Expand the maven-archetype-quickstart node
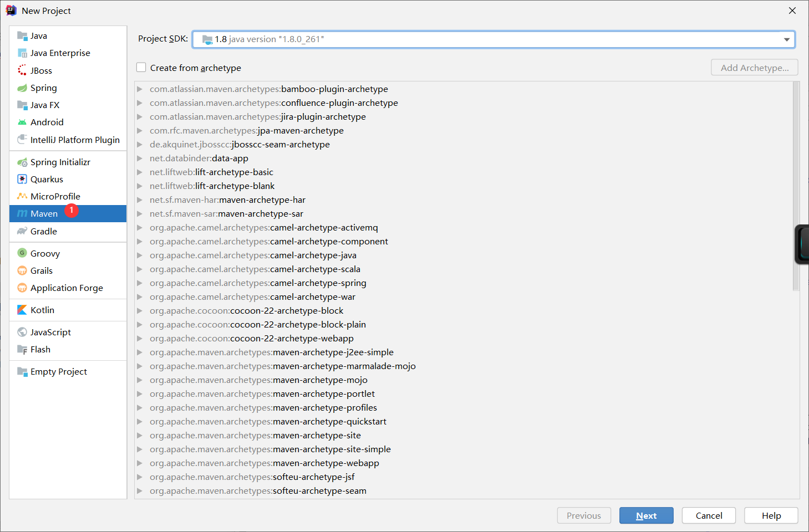Screen dimensions: 809x532 click(x=140, y=422)
